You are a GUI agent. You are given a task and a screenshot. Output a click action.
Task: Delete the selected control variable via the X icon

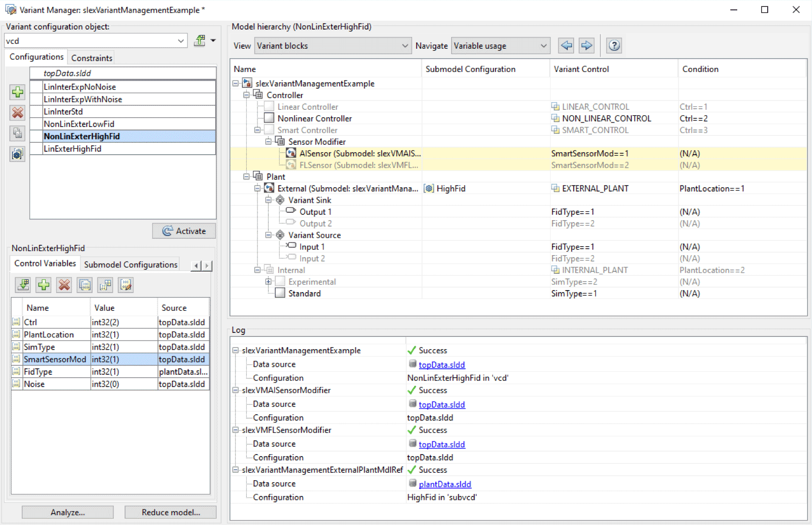point(64,285)
